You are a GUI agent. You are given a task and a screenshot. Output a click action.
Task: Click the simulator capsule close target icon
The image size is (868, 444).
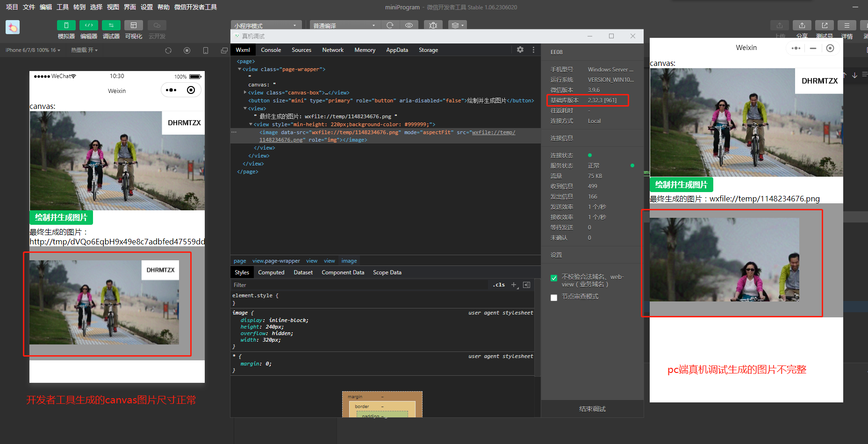pyautogui.click(x=191, y=90)
